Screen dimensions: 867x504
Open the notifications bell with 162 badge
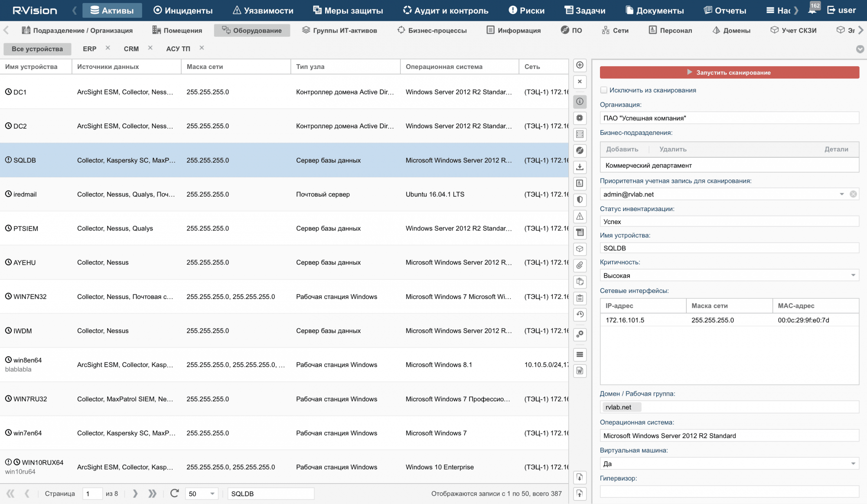[x=812, y=10]
